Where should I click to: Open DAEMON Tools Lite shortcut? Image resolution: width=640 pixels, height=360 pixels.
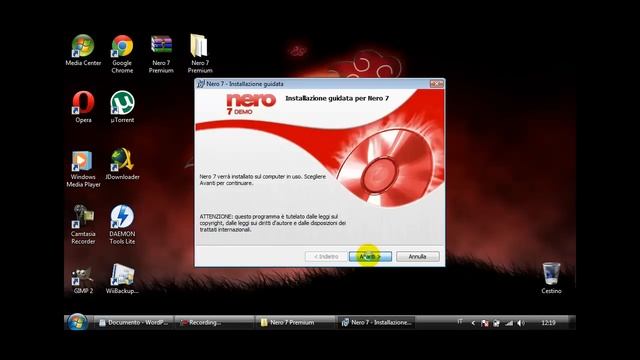(122, 224)
